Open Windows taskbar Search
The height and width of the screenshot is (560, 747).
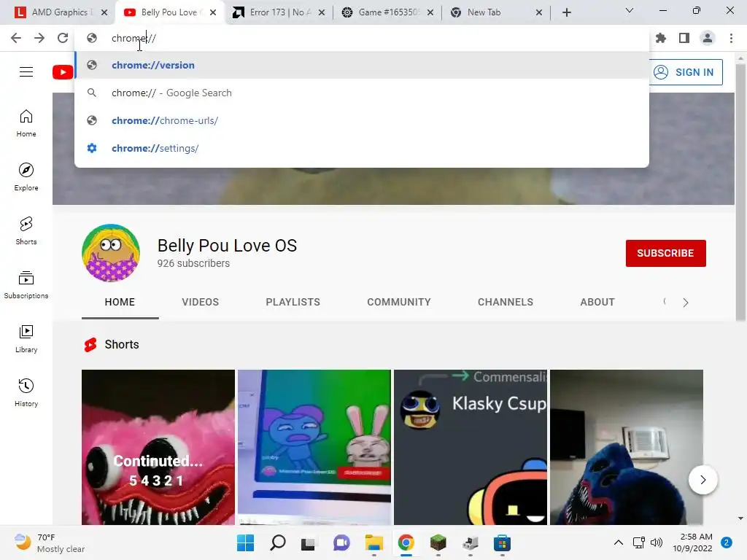[278, 542]
